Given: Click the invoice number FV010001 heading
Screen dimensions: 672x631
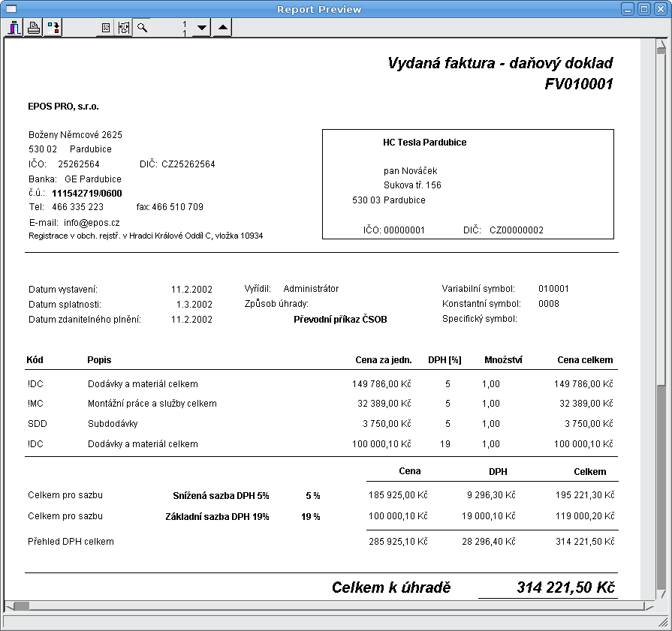Looking at the screenshot, I should [579, 84].
